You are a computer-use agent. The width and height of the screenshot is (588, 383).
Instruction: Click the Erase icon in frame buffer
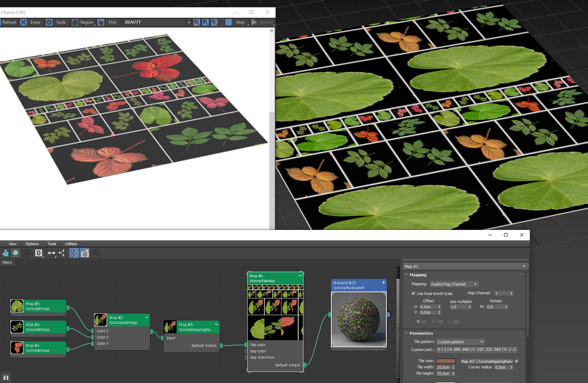coord(24,22)
